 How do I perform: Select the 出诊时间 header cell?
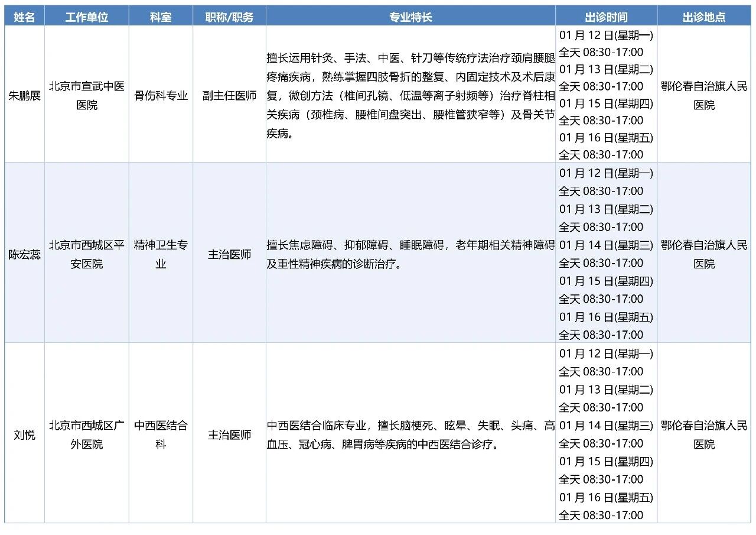(x=606, y=17)
